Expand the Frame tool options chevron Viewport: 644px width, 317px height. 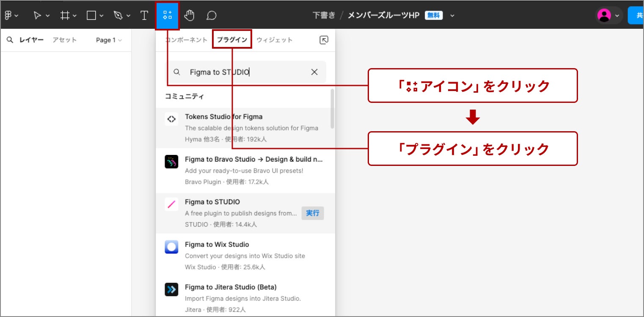pyautogui.click(x=74, y=16)
